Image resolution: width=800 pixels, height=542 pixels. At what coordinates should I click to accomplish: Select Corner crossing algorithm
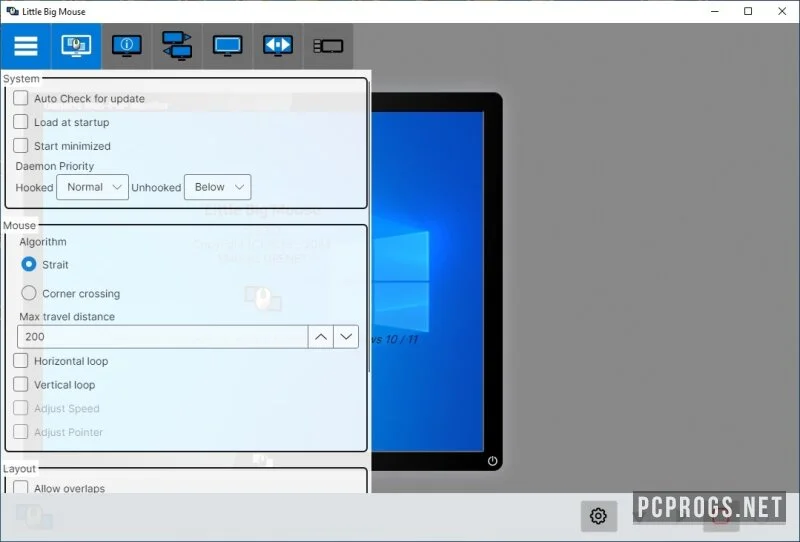[x=29, y=293]
